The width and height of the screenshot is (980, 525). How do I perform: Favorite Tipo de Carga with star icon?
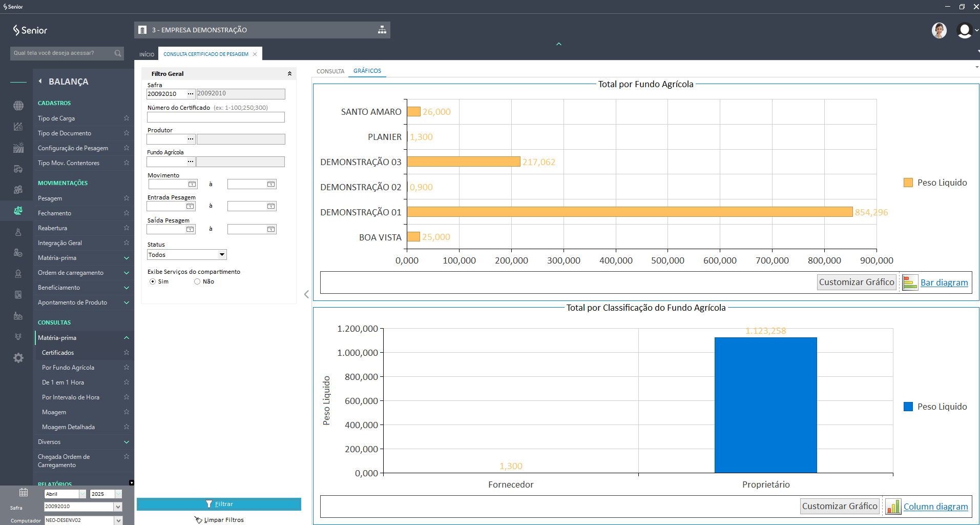(127, 118)
